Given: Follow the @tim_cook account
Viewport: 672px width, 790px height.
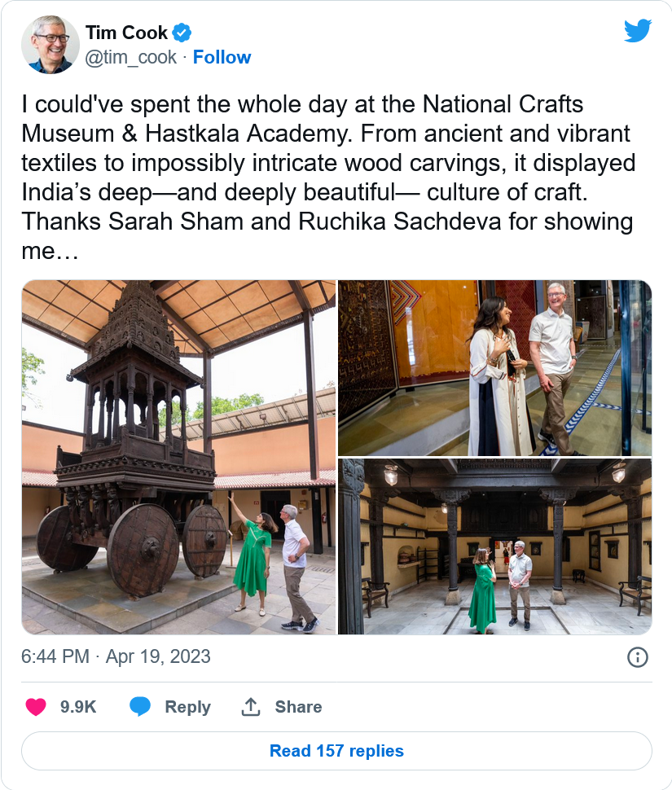Looking at the screenshot, I should coord(222,57).
